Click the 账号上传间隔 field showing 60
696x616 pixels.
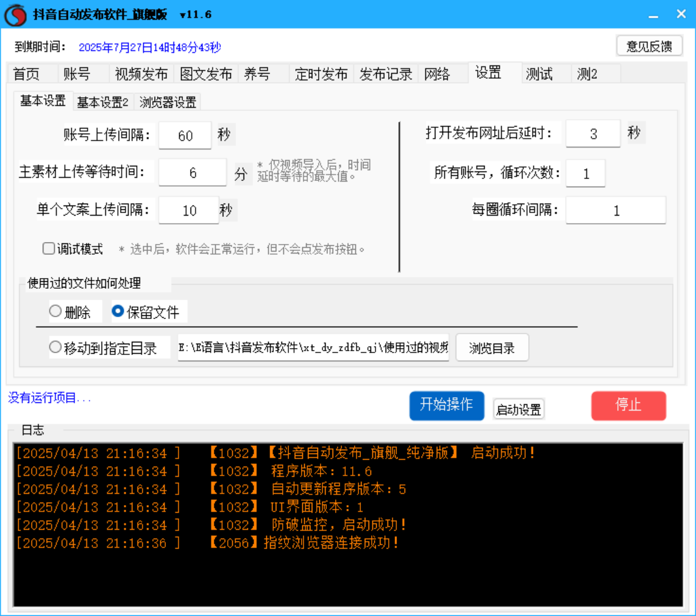[185, 136]
